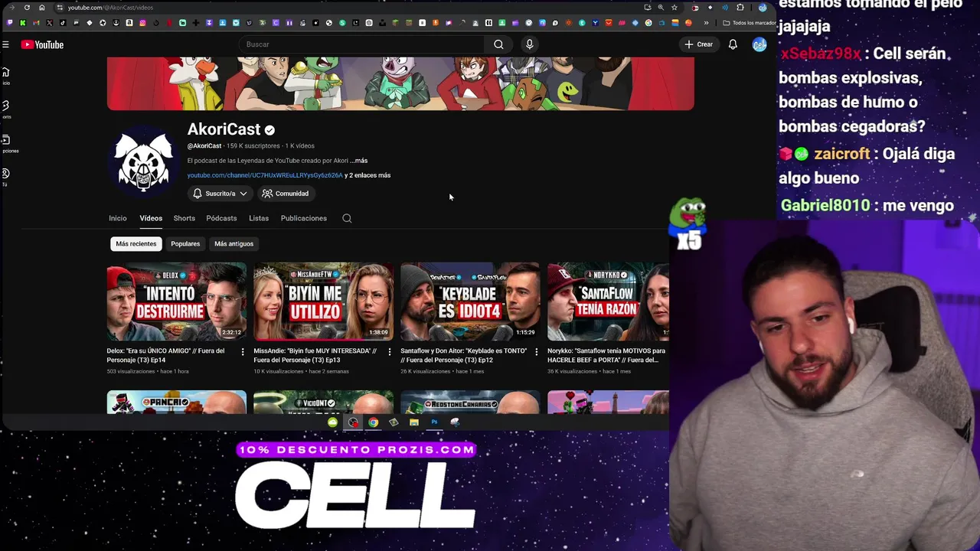Screen dimensions: 980x551
Task: Sort videos by Más recientes
Action: (x=136, y=244)
